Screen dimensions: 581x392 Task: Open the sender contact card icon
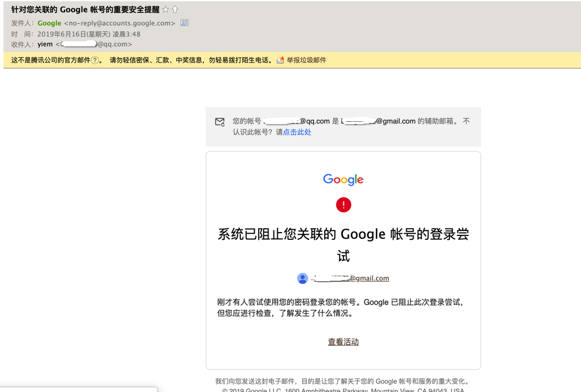pyautogui.click(x=184, y=23)
